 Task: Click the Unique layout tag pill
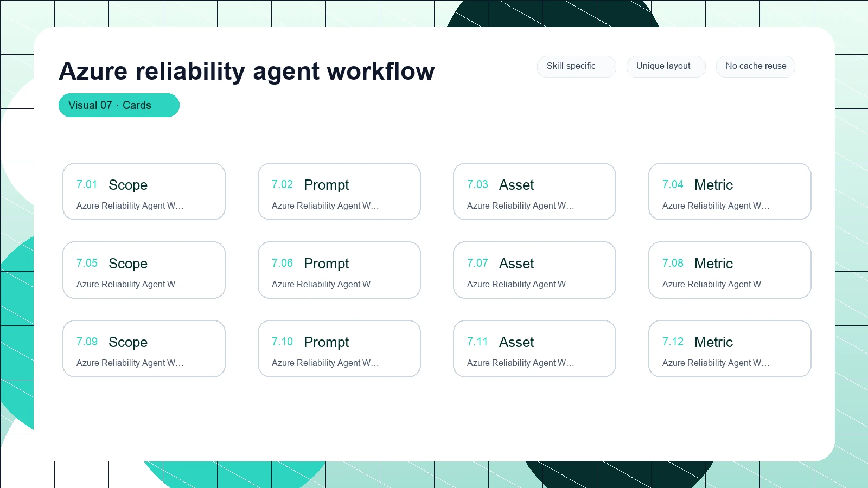click(666, 66)
